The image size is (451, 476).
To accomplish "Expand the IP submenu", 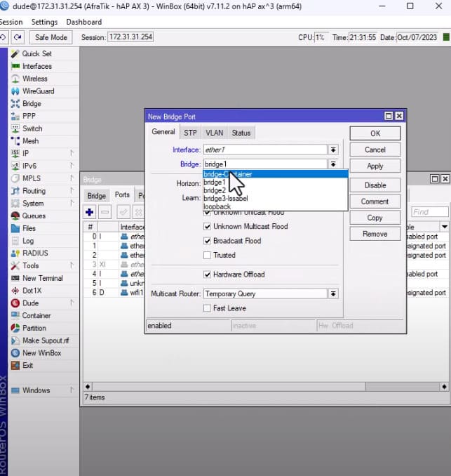I will click(x=72, y=153).
